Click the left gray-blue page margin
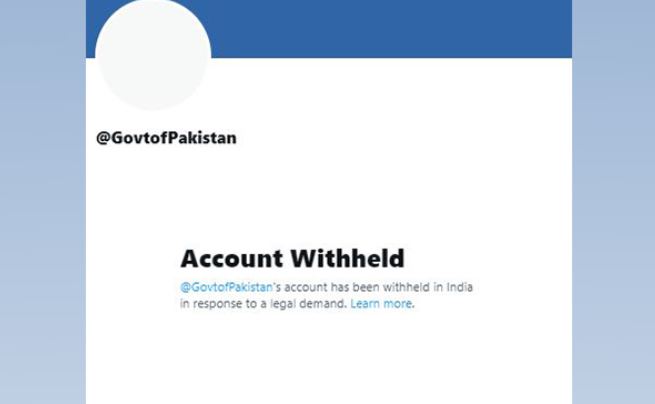 click(x=43, y=202)
